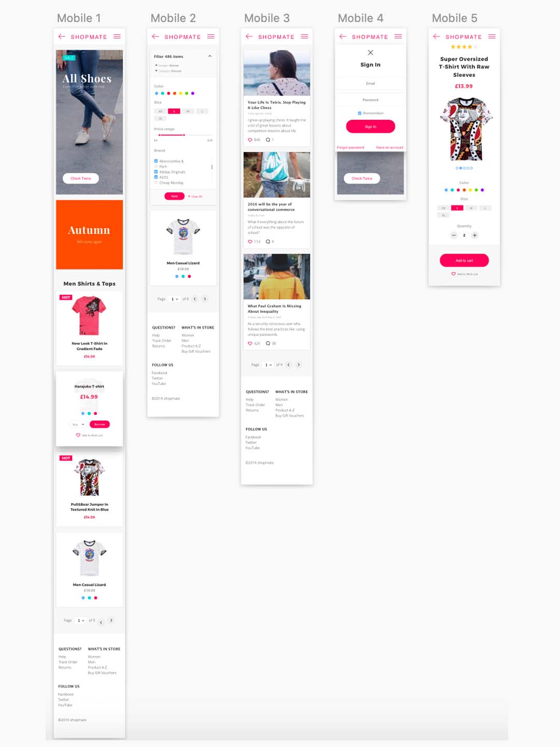Increase quantity with the plus icon
Screen dimensions: 560x747
(474, 236)
